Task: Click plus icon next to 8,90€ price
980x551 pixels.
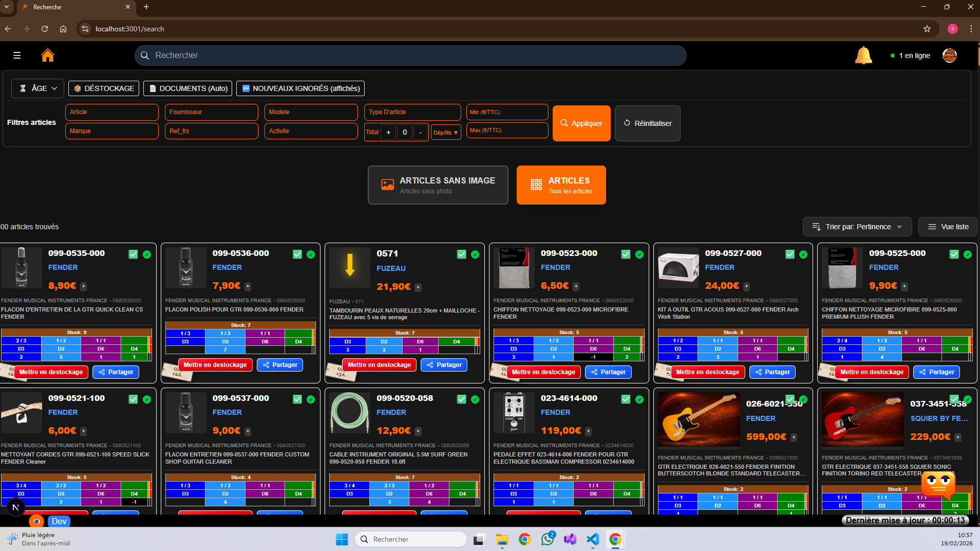Action: (x=84, y=286)
